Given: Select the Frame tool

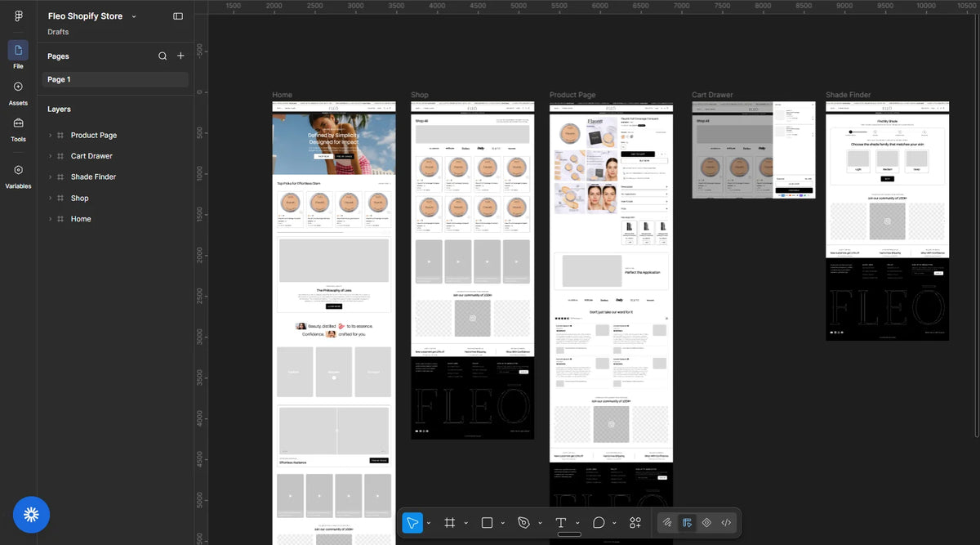Looking at the screenshot, I should [450, 523].
